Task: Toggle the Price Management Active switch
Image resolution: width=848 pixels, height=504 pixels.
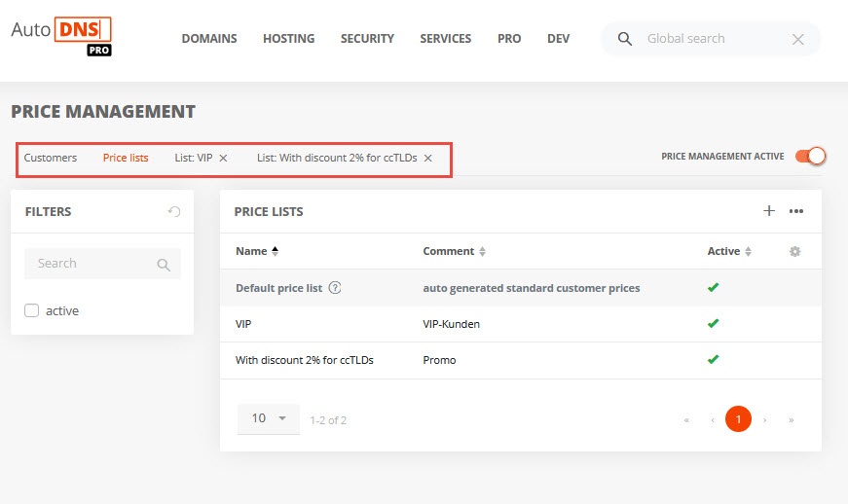Action: tap(810, 156)
